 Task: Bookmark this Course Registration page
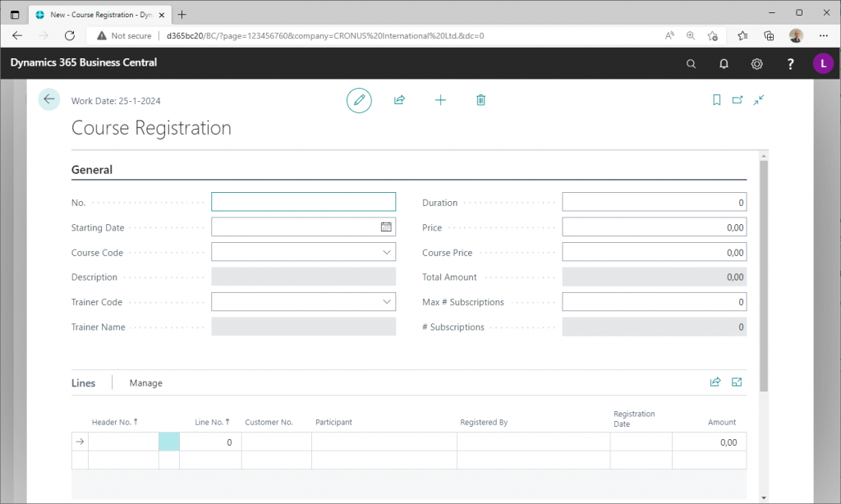(x=716, y=99)
